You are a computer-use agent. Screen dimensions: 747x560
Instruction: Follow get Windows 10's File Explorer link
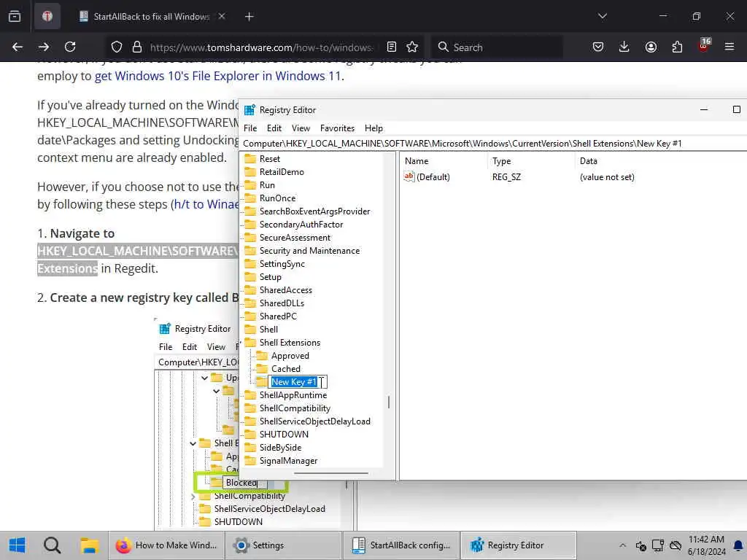(217, 76)
